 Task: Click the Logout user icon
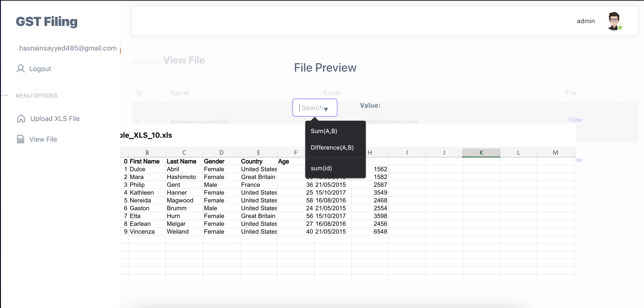pos(20,69)
